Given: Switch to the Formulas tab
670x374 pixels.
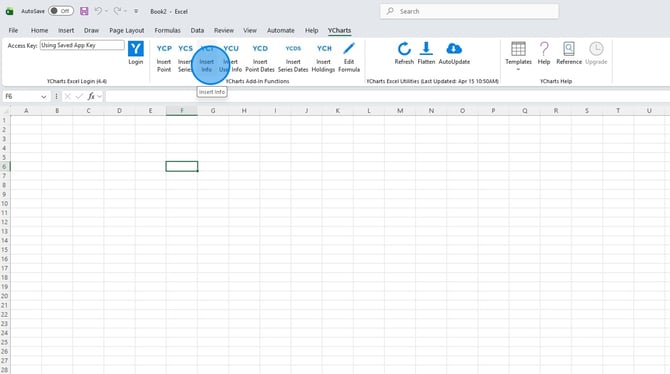Looking at the screenshot, I should pos(168,30).
